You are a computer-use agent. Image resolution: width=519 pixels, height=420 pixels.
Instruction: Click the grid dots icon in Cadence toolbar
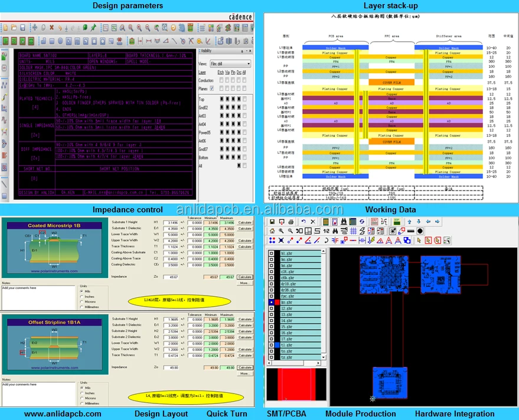[x=203, y=28]
